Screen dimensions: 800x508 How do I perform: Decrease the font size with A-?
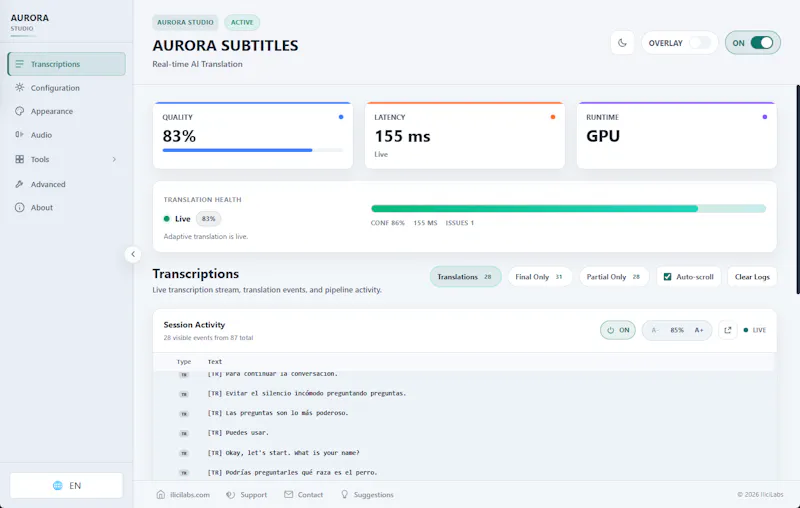click(655, 330)
